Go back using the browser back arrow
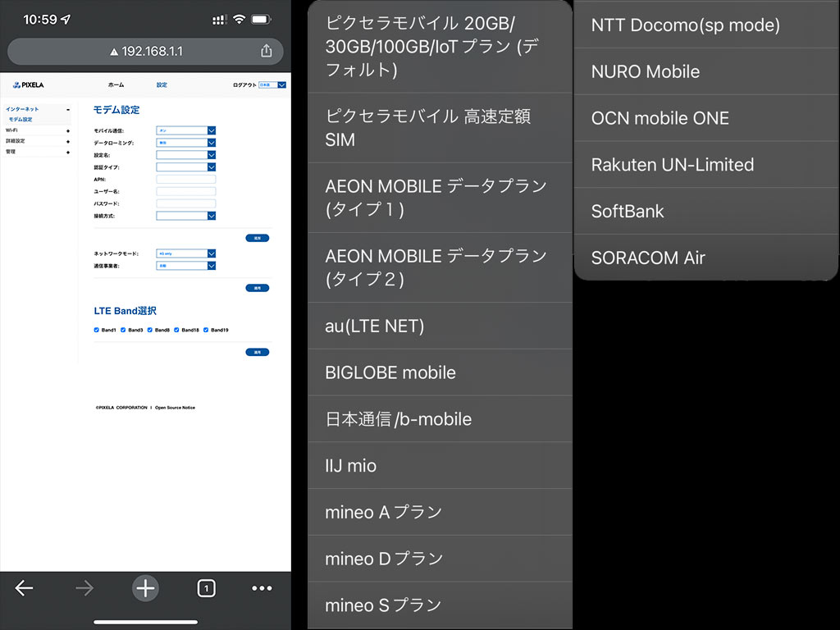The image size is (840, 630). coord(24,588)
